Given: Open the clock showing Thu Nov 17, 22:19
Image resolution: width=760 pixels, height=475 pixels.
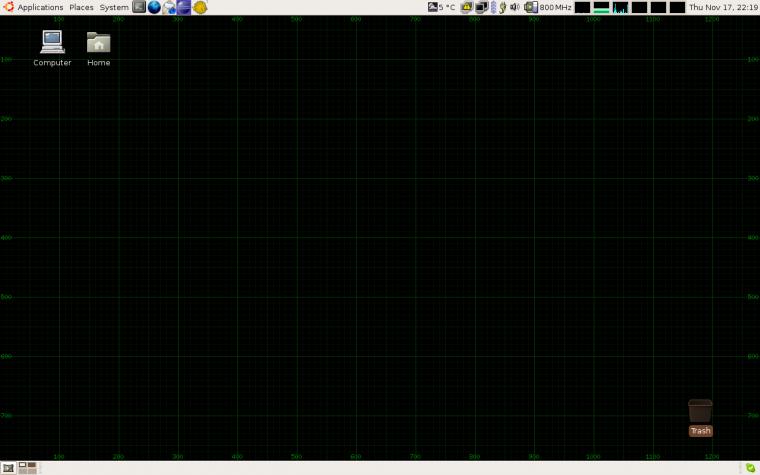Looking at the screenshot, I should pyautogui.click(x=723, y=7).
